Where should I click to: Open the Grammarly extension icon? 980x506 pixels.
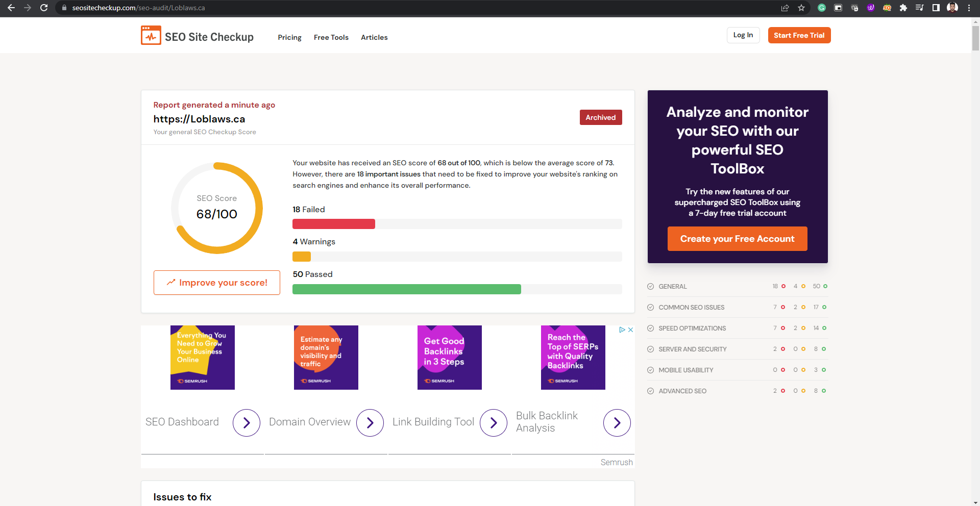click(822, 8)
